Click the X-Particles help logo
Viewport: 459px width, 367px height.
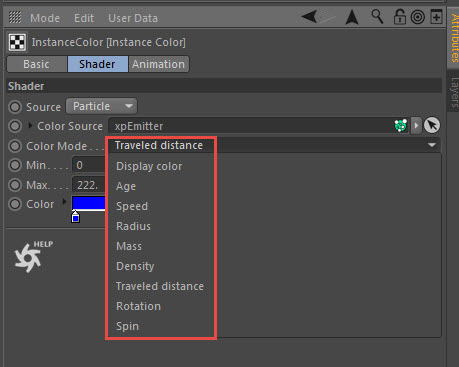(32, 256)
